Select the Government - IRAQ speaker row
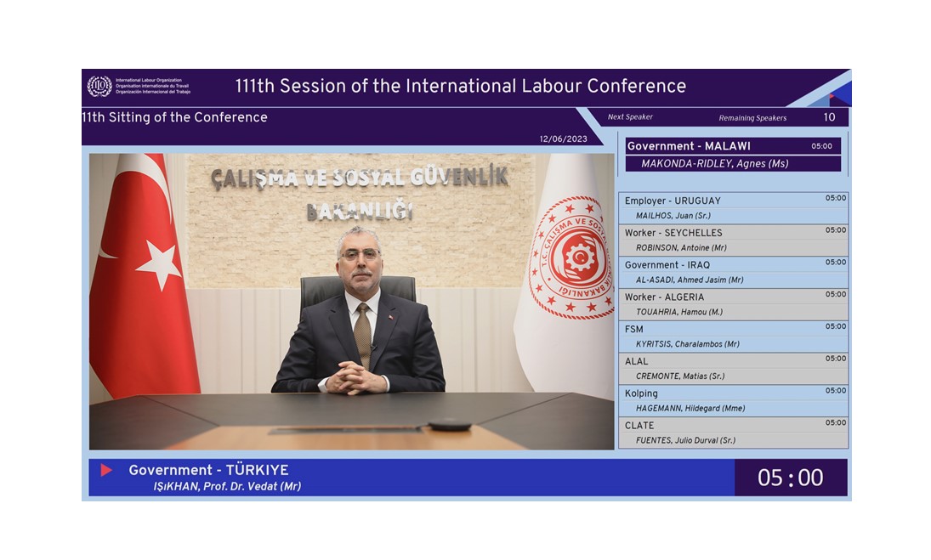The width and height of the screenshot is (931, 560). click(x=732, y=273)
